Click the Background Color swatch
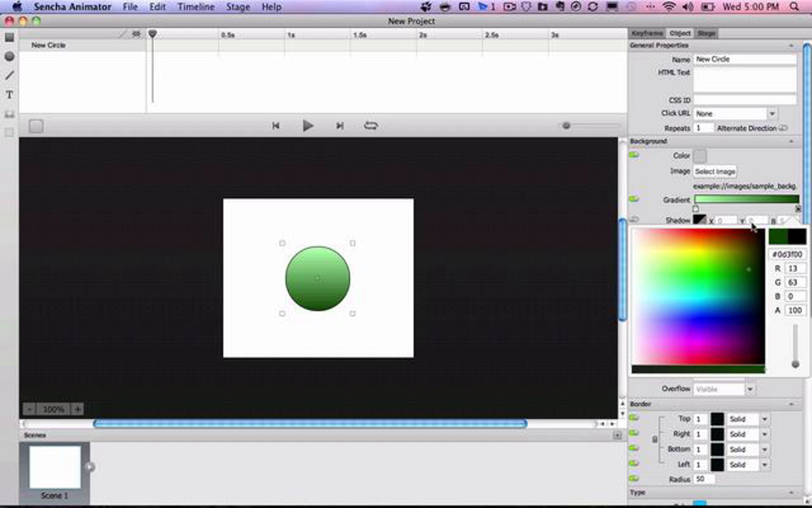The height and width of the screenshot is (508, 812). pos(700,156)
